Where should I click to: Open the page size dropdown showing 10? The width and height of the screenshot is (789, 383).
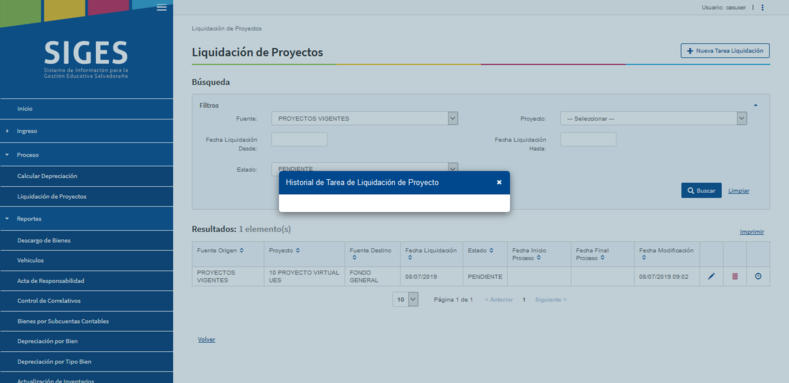(x=406, y=299)
